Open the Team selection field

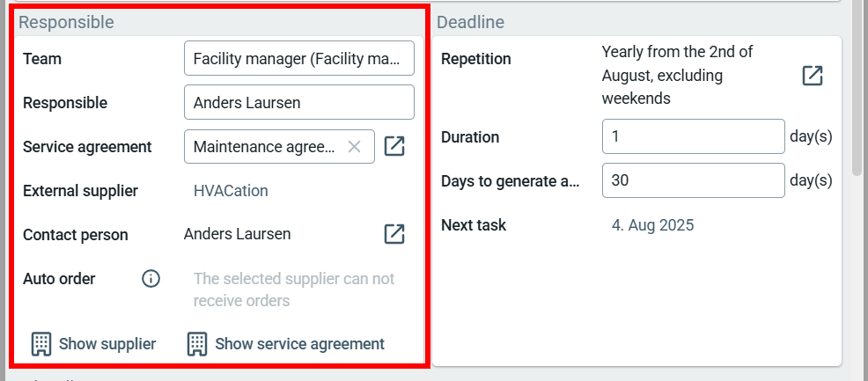[x=298, y=59]
